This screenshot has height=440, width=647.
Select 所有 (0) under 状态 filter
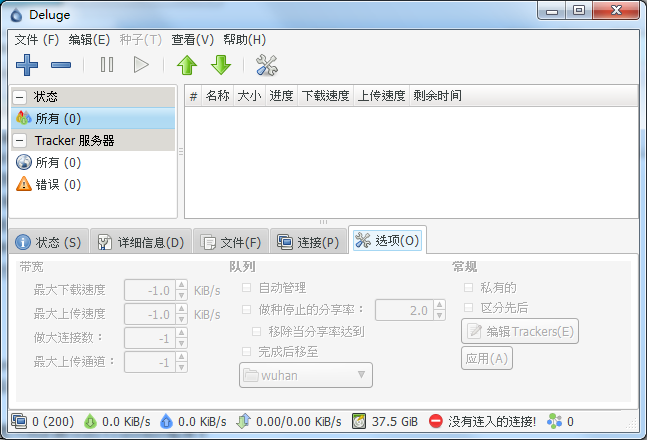click(x=93, y=118)
